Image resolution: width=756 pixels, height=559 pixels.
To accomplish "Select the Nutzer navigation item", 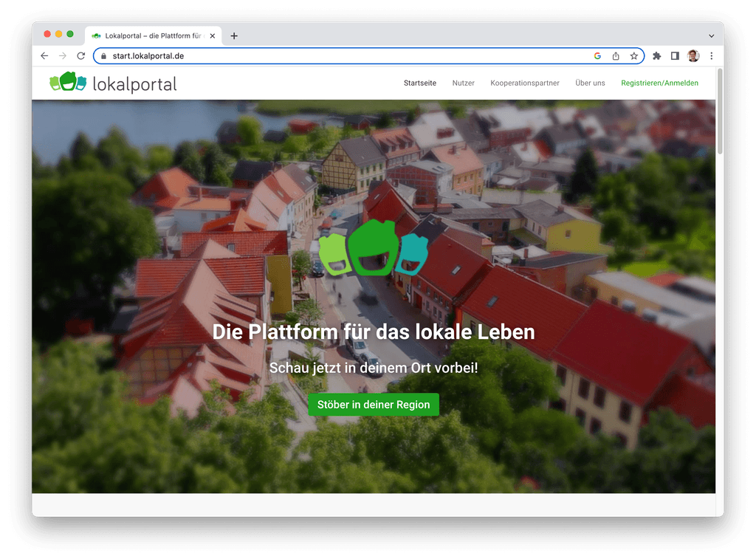I will point(463,83).
